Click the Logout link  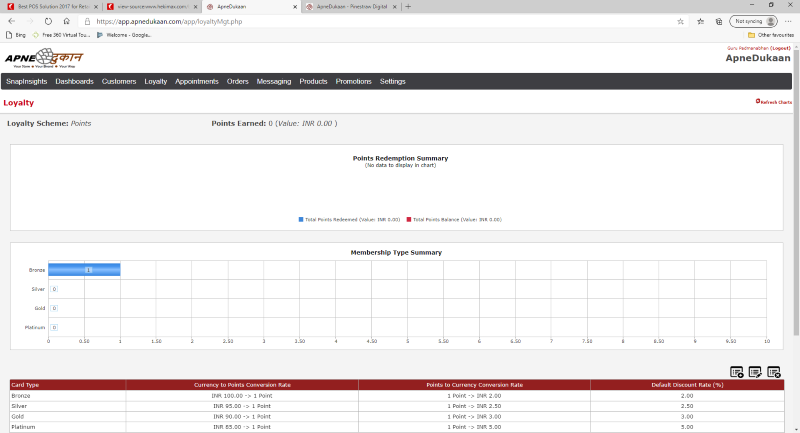(x=780, y=47)
